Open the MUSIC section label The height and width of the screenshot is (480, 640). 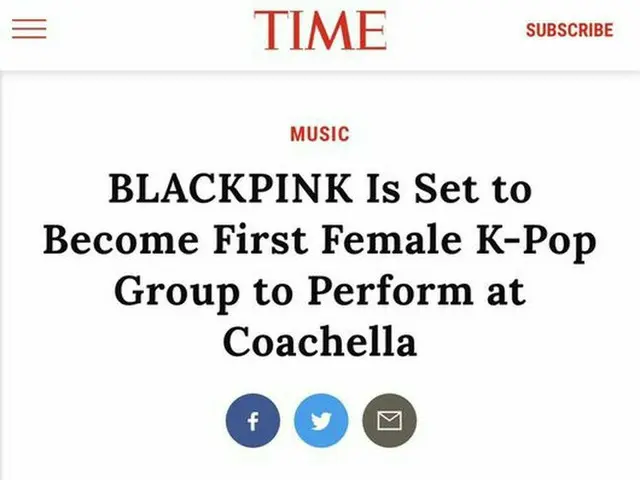pyautogui.click(x=319, y=133)
